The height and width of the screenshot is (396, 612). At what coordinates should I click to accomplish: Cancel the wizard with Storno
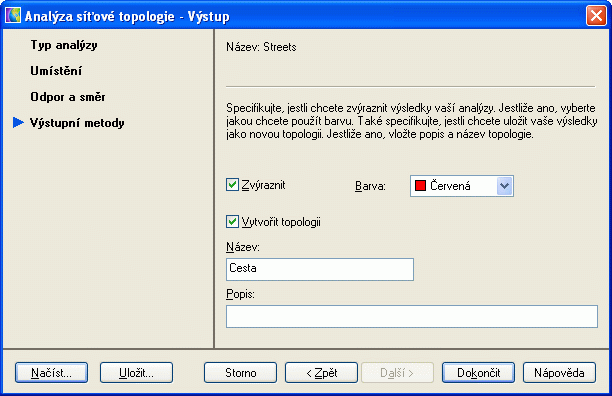tap(240, 373)
